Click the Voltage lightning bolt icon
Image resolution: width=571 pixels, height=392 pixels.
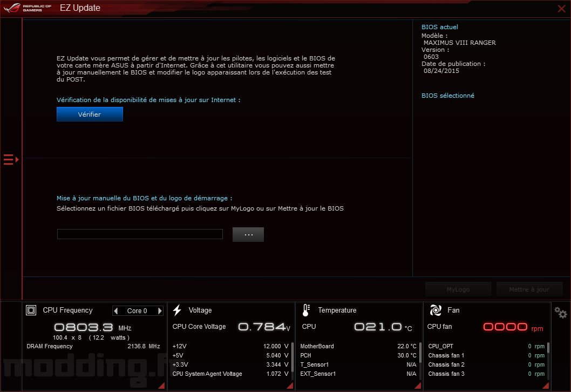click(x=177, y=310)
